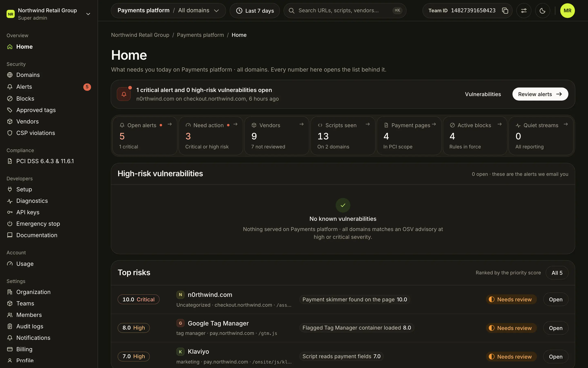Open the Alerts sidebar item
588x368 pixels.
pos(49,87)
